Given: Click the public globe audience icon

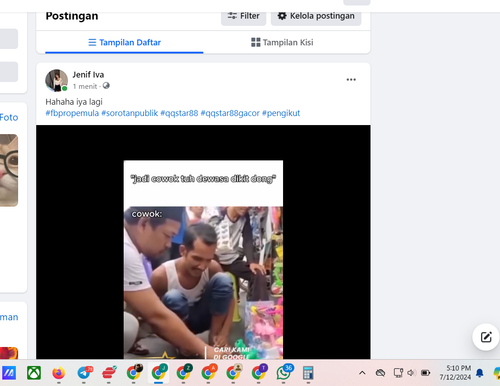Looking at the screenshot, I should point(106,86).
